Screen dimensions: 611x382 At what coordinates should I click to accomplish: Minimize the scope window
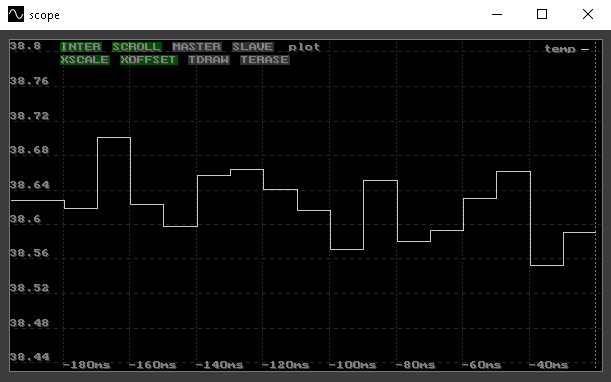pos(497,15)
